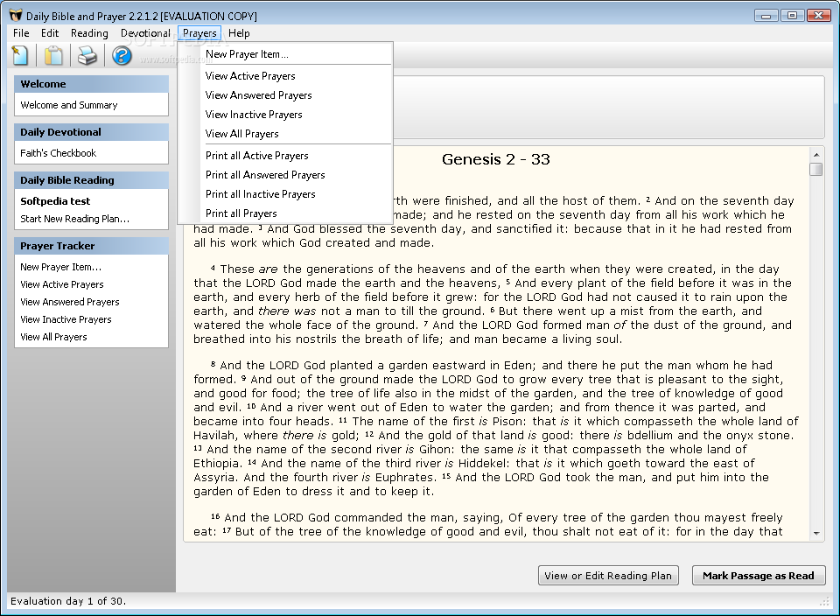This screenshot has height=616, width=840.
Task: Click the Daily Devotional section header
Action: point(91,132)
